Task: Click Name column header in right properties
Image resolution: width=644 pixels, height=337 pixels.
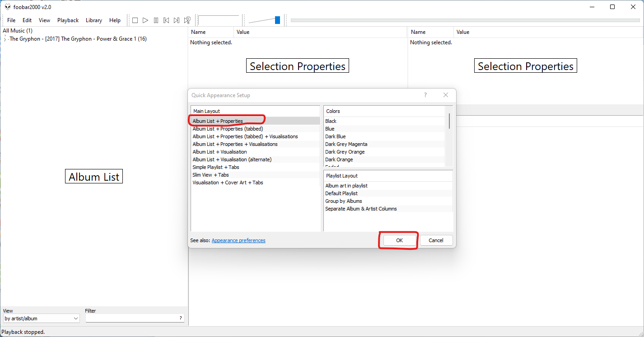Action: [x=431, y=32]
